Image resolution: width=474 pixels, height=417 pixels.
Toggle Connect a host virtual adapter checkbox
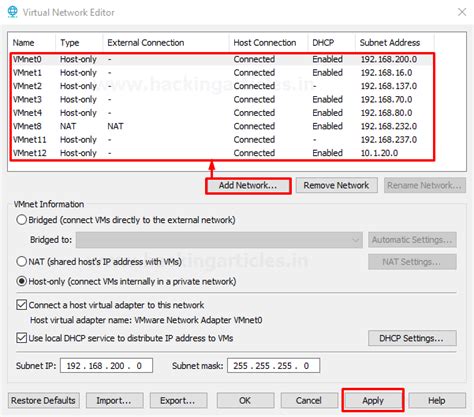click(x=22, y=305)
